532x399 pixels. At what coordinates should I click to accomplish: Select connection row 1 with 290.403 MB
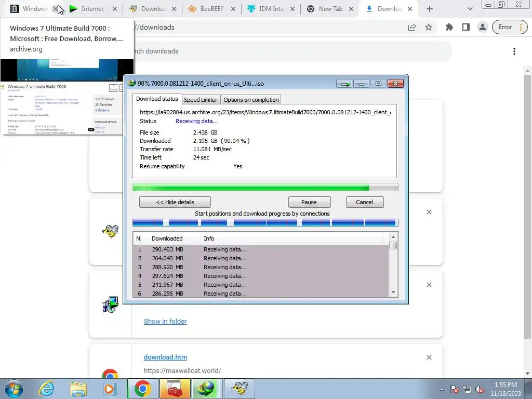pos(261,249)
